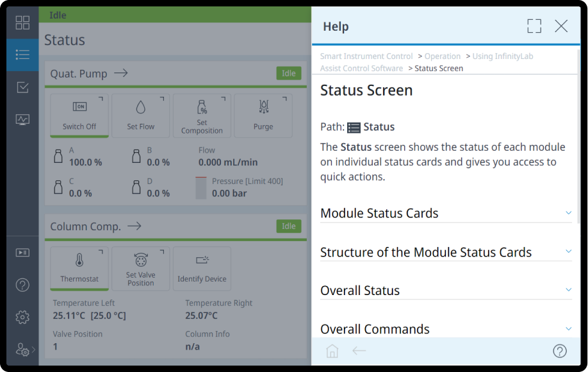Toggle help panel full-screen view
Viewport: 588px width, 372px height.
pyautogui.click(x=534, y=26)
